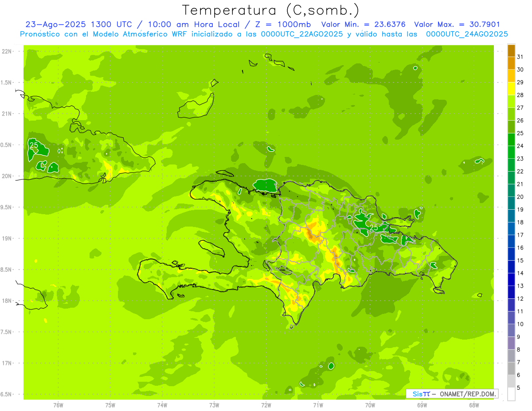Click the '72W' longitude label
The image size is (532, 411).
(x=266, y=405)
